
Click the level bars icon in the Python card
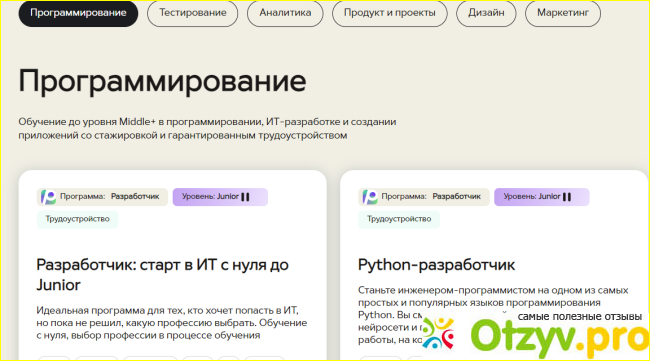tap(567, 197)
